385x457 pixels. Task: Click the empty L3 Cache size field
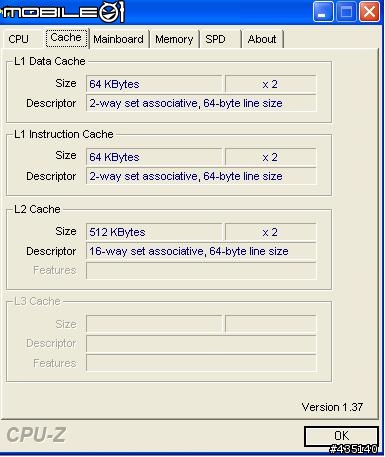154,324
